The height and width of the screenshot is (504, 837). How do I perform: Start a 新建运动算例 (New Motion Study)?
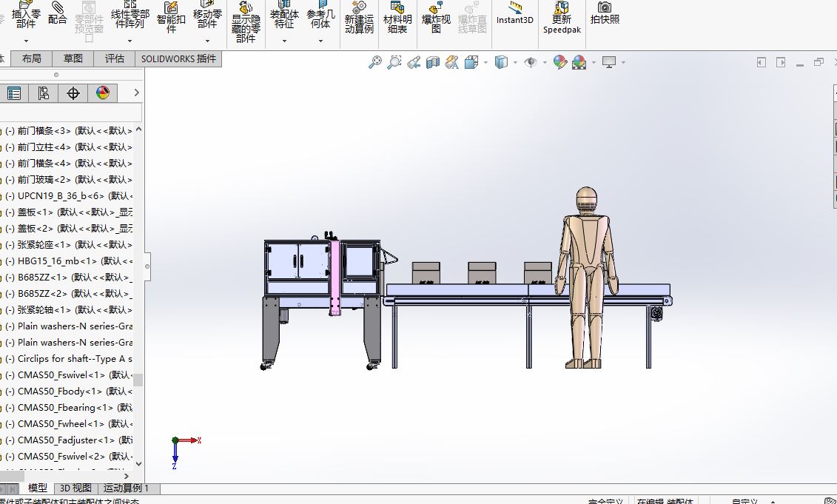point(359,17)
